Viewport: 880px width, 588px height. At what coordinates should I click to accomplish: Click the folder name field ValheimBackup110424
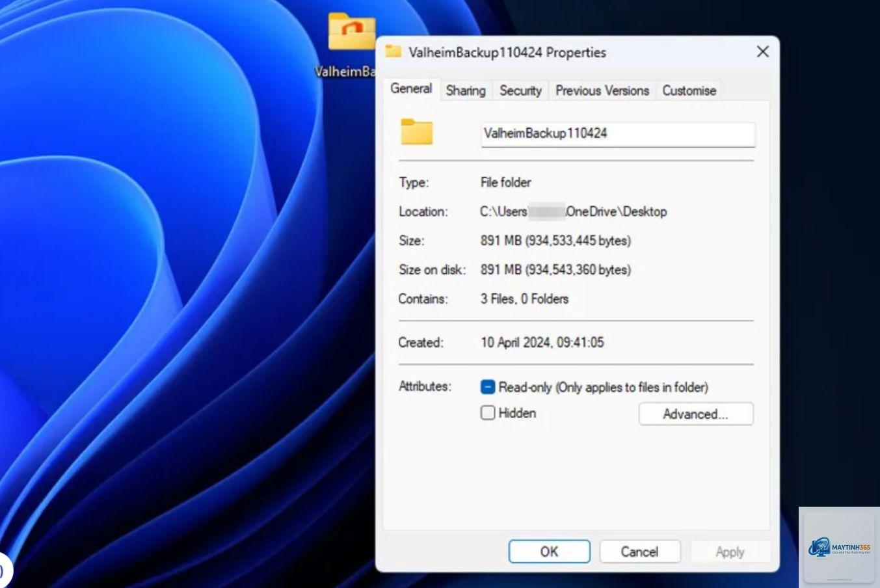[618, 134]
